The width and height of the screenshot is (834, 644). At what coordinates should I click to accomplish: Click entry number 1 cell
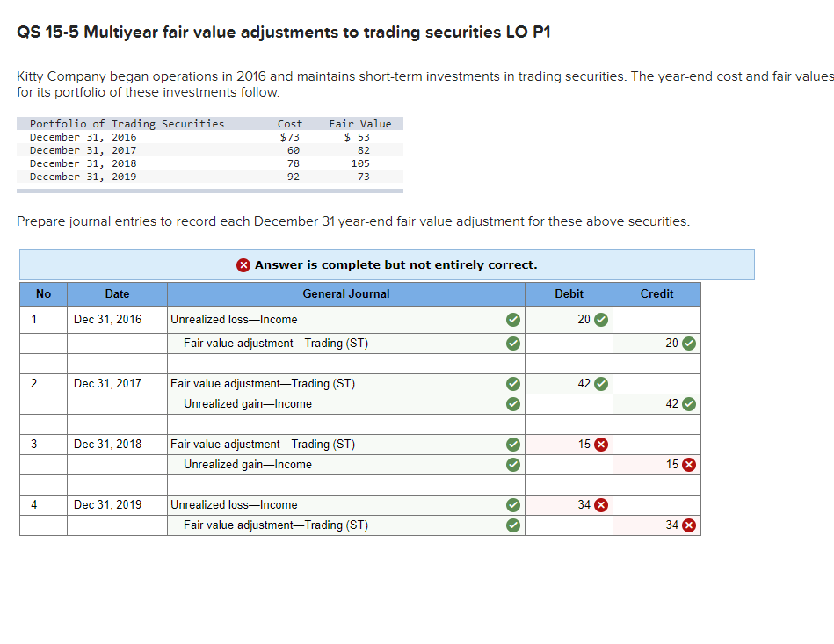tap(44, 320)
